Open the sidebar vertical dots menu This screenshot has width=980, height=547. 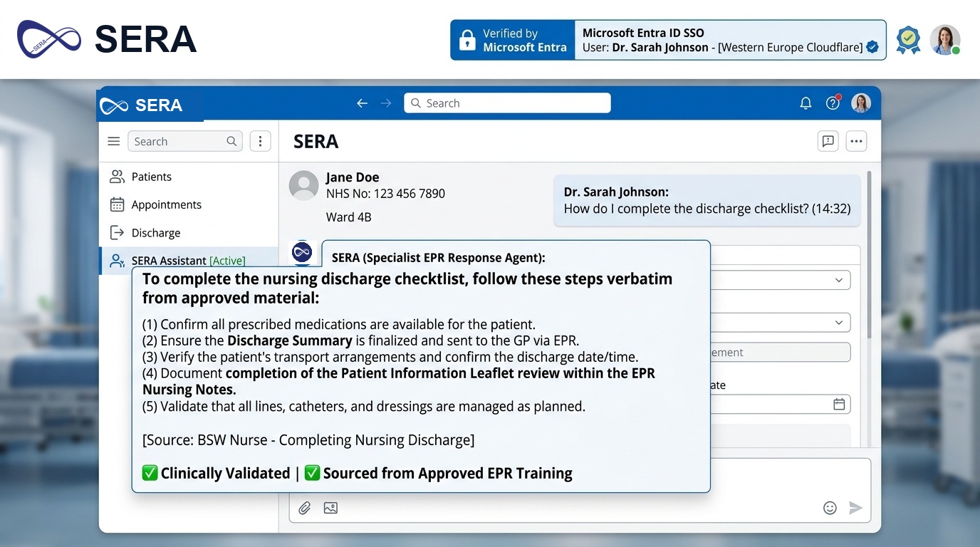tap(260, 141)
